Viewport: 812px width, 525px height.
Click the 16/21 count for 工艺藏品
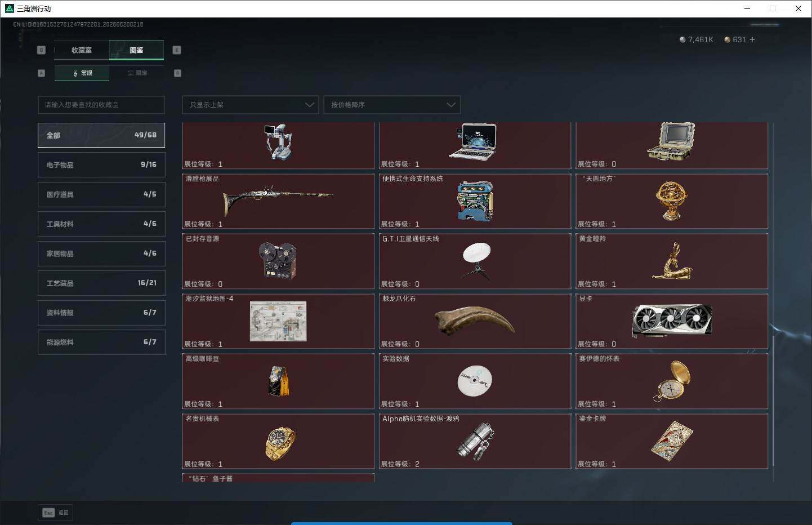(x=147, y=283)
